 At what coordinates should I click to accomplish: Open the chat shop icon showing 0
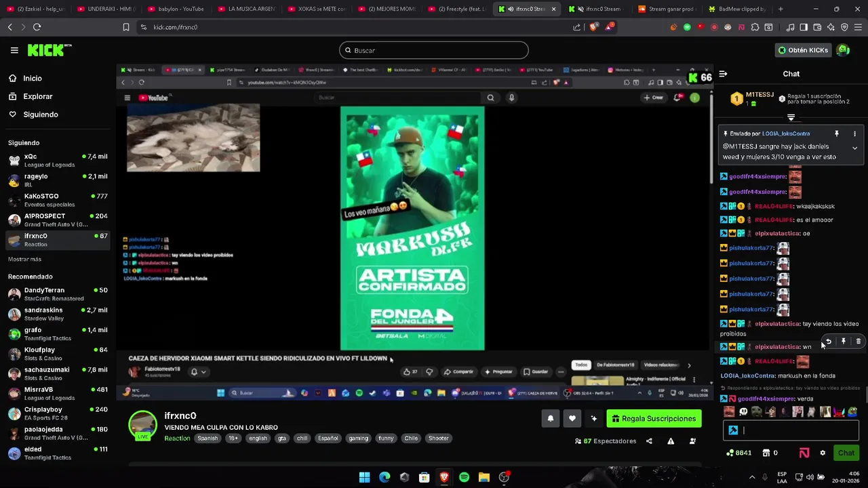[x=770, y=453]
